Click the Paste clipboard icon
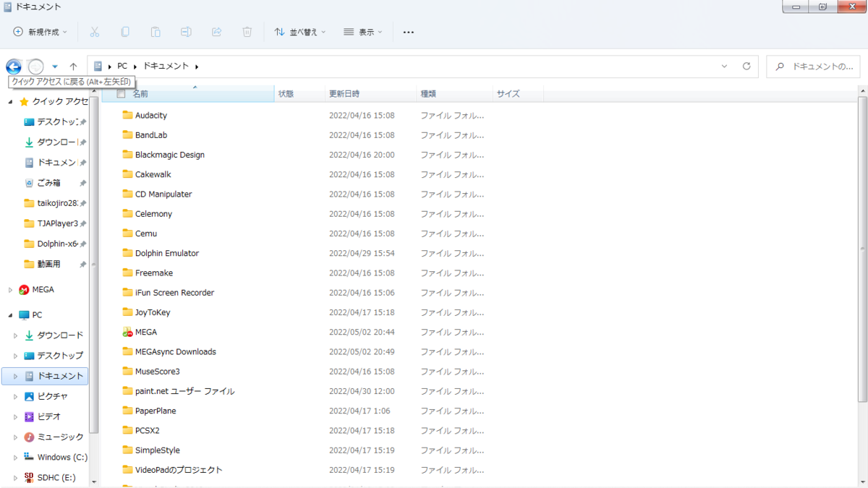 click(156, 32)
